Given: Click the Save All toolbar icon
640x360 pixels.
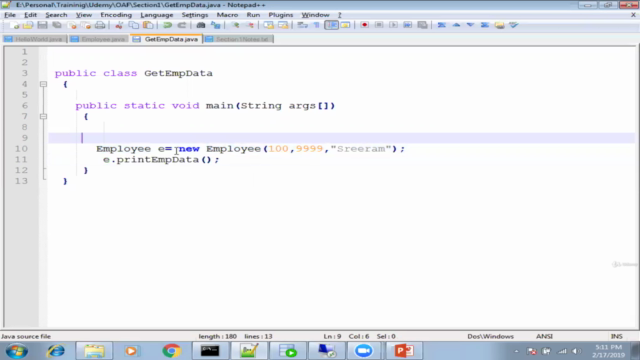Looking at the screenshot, I should (x=57, y=25).
